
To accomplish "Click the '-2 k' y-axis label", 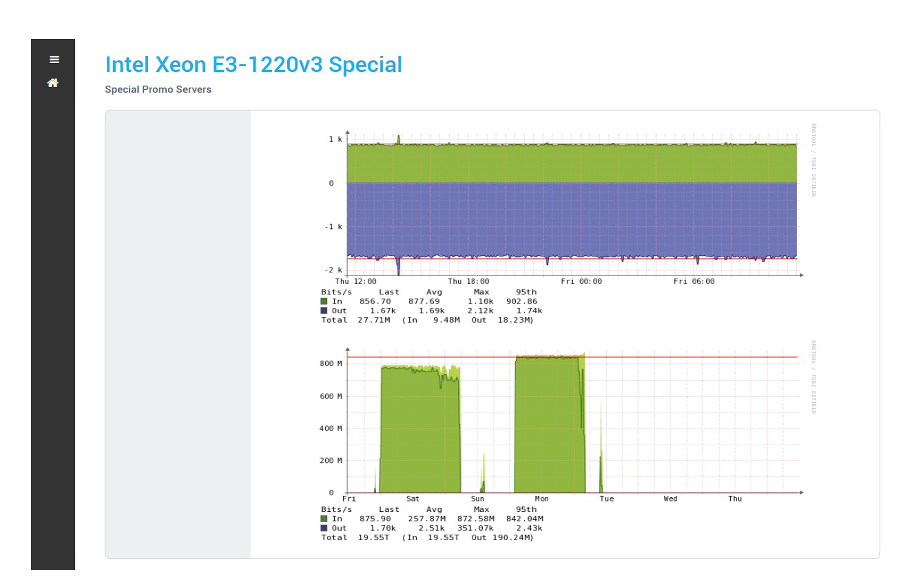I will [x=333, y=270].
